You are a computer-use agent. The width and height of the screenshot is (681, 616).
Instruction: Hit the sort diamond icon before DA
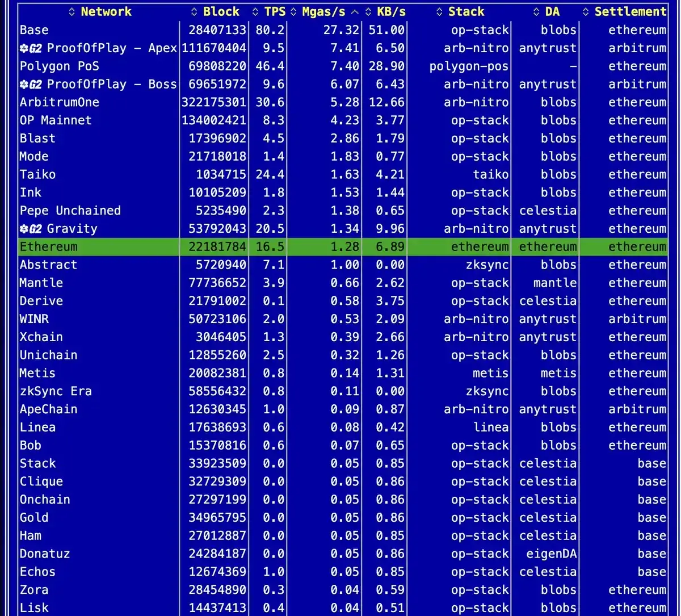coord(536,12)
